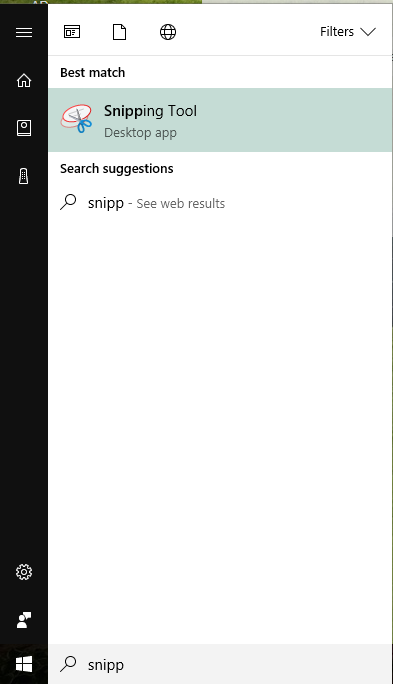Viewport: 393px width, 684px height.
Task: Go to Cortana Home in the sidebar
Action: click(x=24, y=80)
